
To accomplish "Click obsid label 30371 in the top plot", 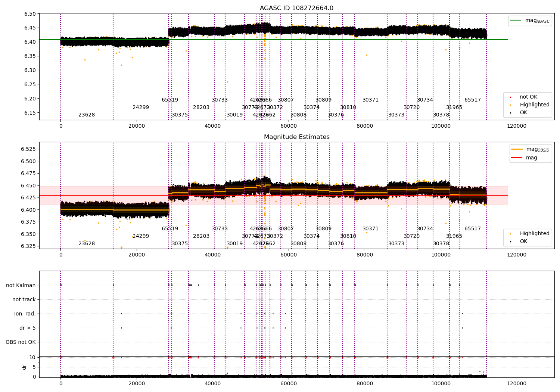I will (x=371, y=100).
